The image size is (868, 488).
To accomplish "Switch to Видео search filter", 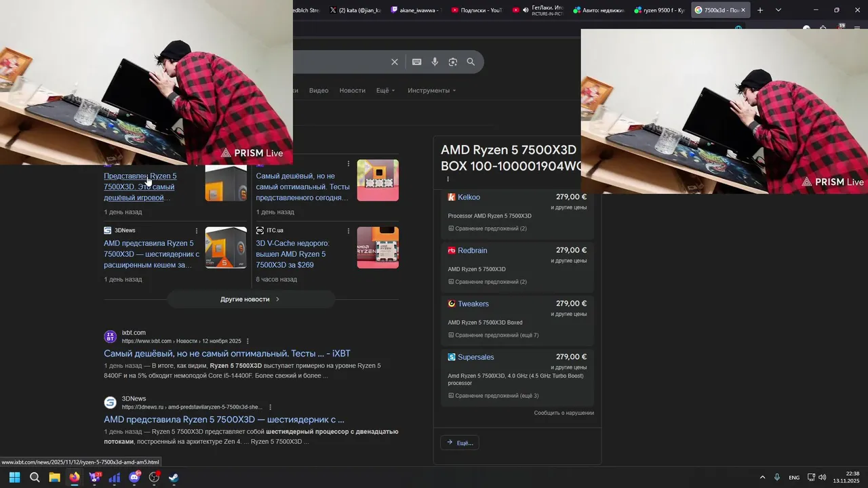I will pyautogui.click(x=319, y=90).
